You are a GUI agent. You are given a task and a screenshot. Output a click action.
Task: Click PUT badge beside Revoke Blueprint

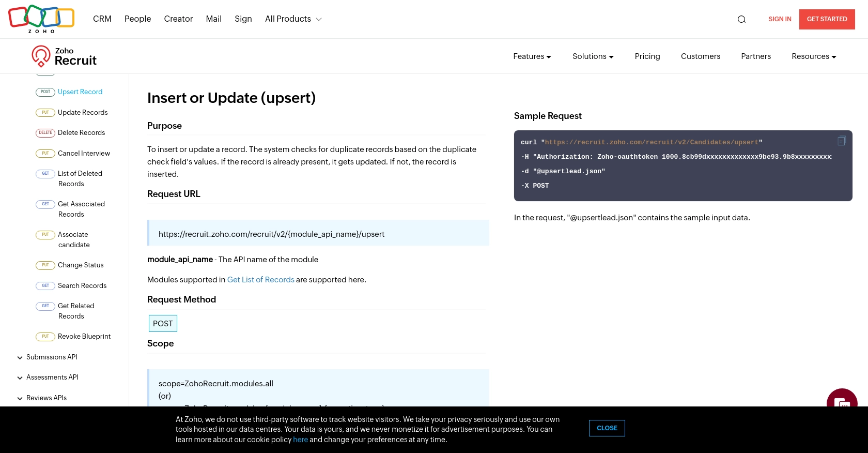[x=45, y=337]
